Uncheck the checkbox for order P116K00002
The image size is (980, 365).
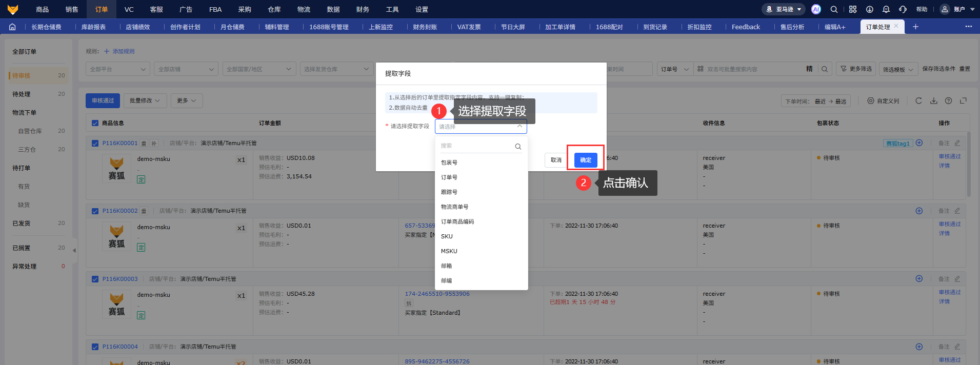pyautogui.click(x=95, y=211)
